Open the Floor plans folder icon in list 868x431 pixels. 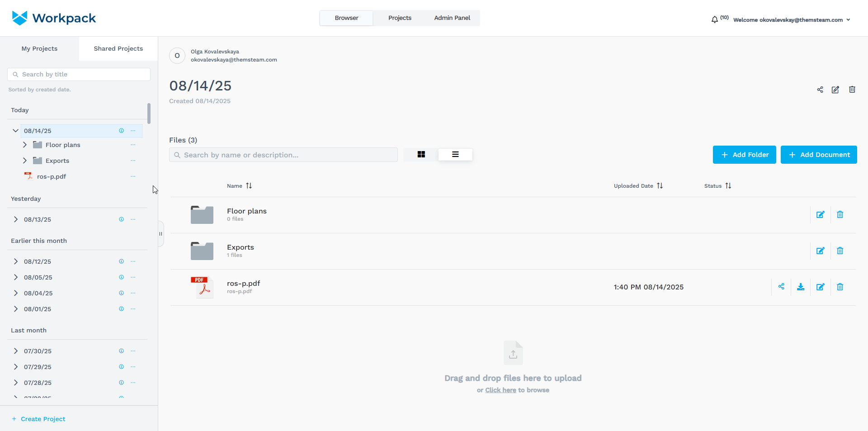click(202, 215)
